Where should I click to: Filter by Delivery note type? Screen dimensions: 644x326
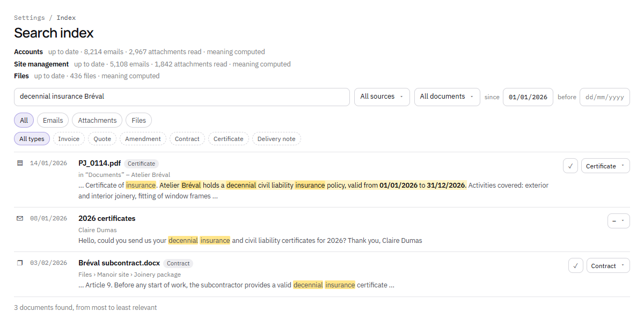click(x=276, y=139)
